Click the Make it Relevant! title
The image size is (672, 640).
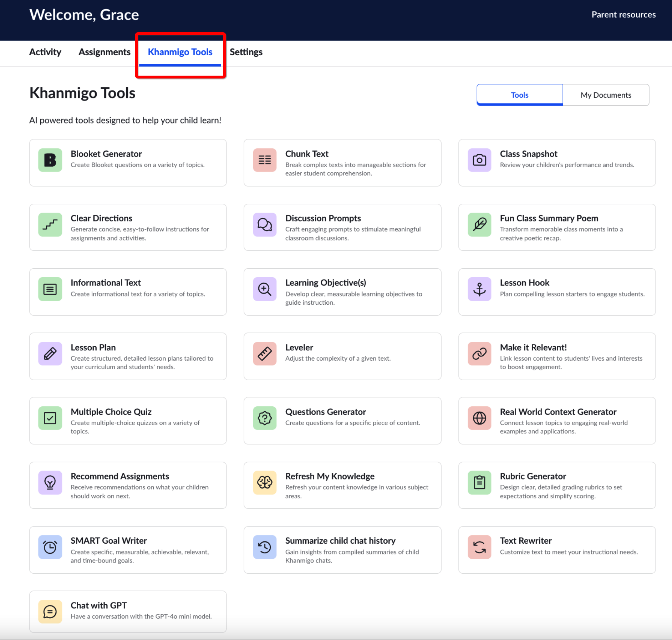pos(533,347)
